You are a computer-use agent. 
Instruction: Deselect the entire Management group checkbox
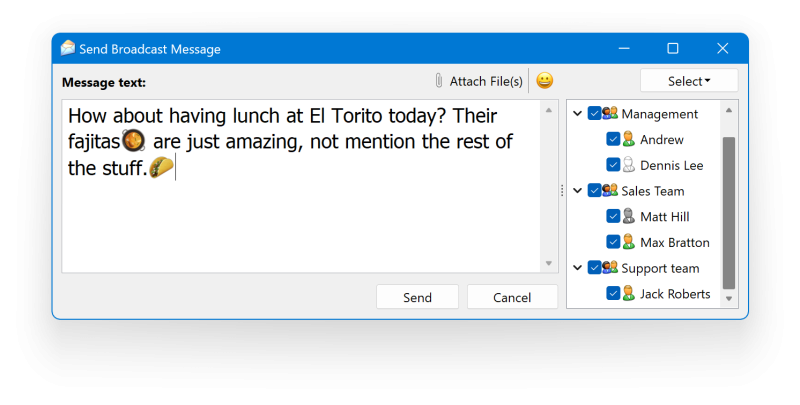(x=594, y=113)
